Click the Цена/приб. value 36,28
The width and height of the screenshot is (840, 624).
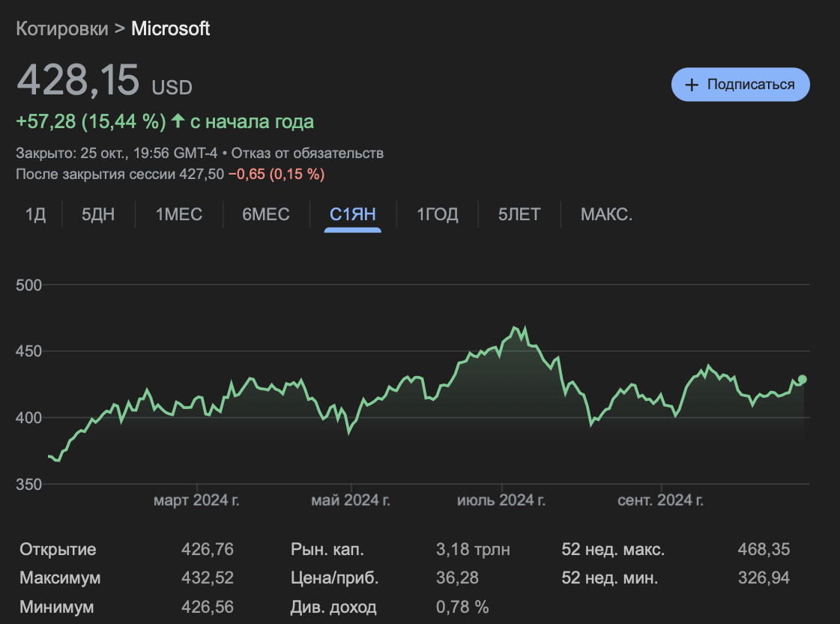(457, 578)
